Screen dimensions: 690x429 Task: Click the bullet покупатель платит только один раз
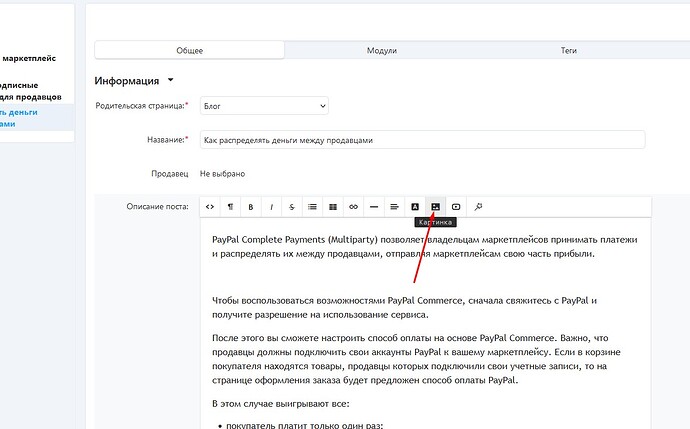(x=305, y=425)
